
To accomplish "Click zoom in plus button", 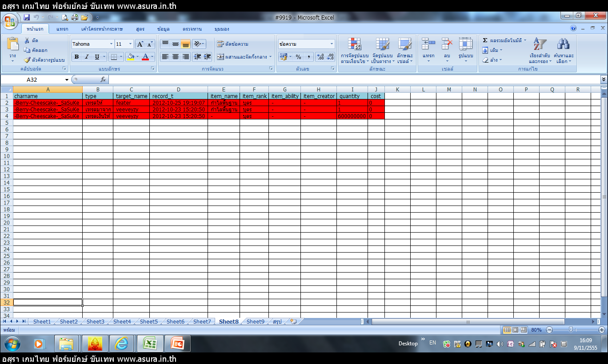I will tap(602, 330).
